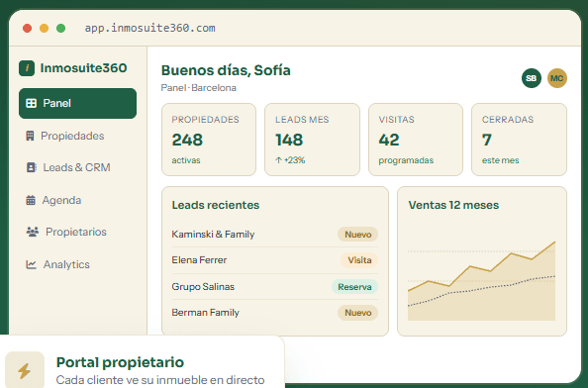Click the Analytics chart icon
Viewport: 588px width, 388px height.
(x=31, y=264)
